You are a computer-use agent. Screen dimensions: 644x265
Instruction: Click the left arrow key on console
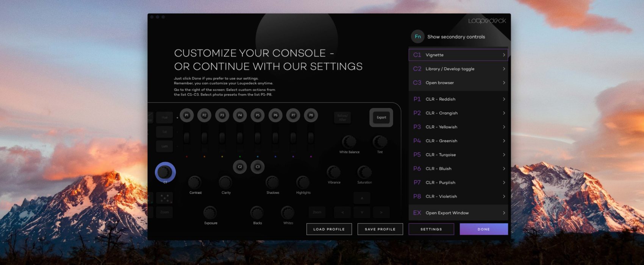tap(343, 212)
